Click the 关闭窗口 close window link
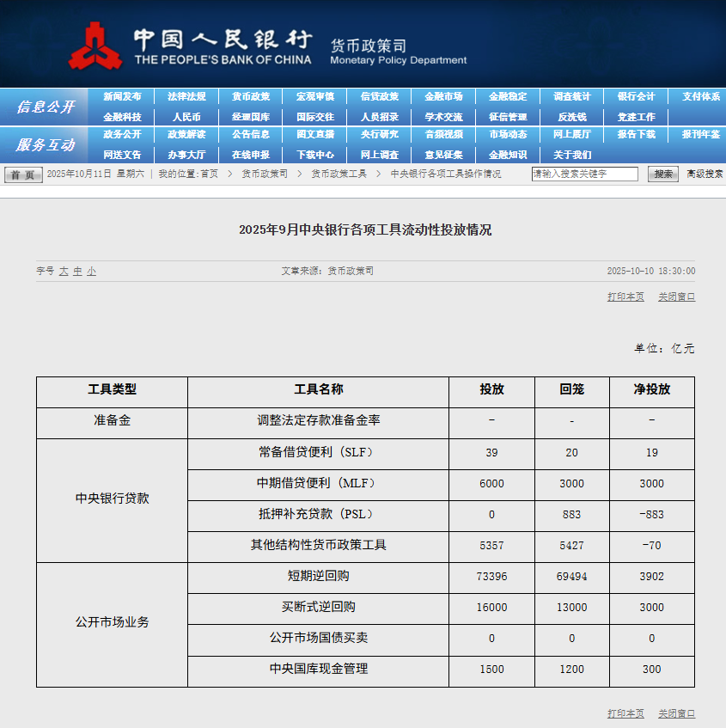 678,296
